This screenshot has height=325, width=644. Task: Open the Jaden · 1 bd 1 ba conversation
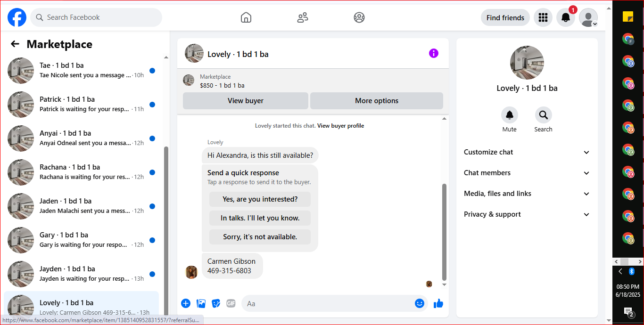coord(82,206)
